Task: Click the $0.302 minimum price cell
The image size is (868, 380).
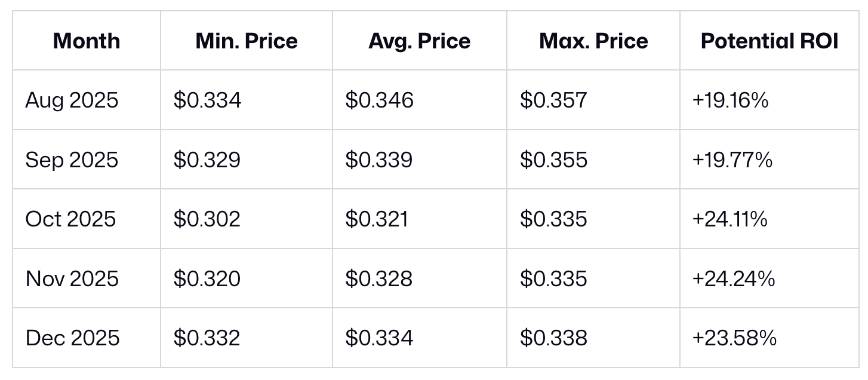Action: point(207,219)
